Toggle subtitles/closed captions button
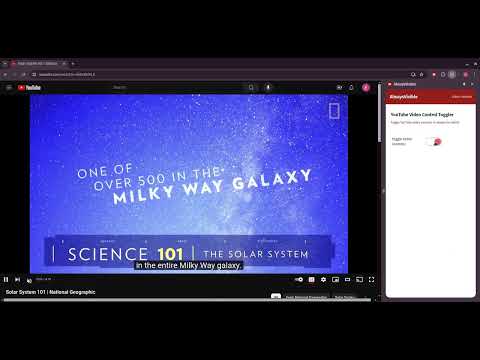The image size is (480, 360). pyautogui.click(x=311, y=279)
